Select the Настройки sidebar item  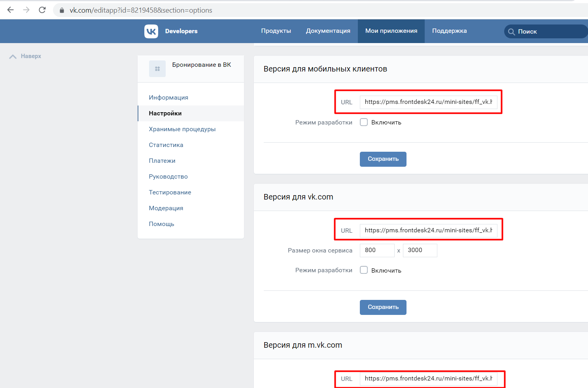pos(191,113)
